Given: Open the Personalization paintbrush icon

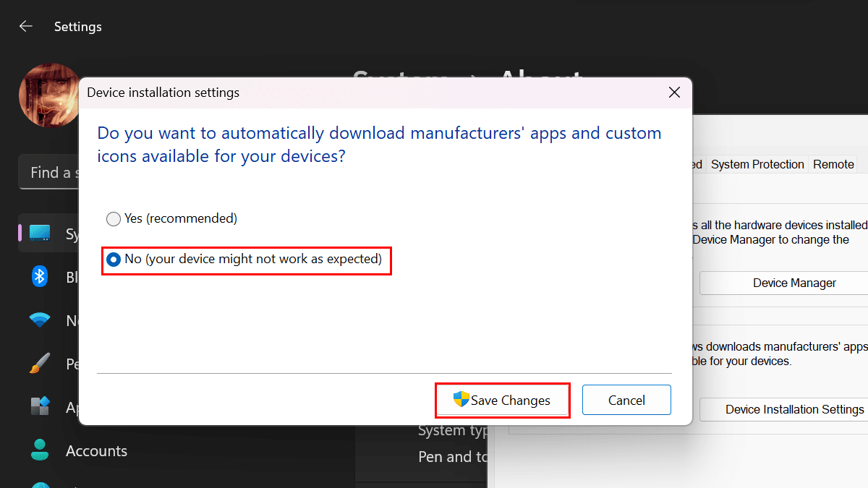Looking at the screenshot, I should [39, 363].
